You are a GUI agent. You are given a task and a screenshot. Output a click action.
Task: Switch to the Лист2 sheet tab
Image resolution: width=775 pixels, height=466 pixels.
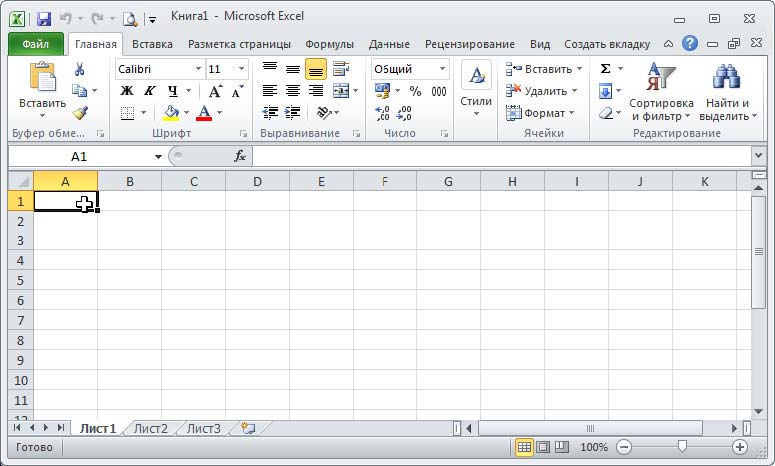coord(151,428)
